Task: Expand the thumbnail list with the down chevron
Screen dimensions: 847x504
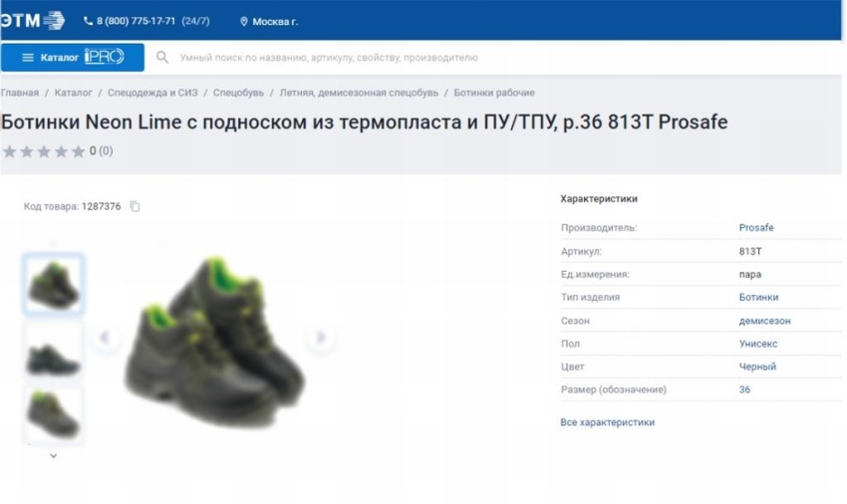Action: tap(54, 456)
